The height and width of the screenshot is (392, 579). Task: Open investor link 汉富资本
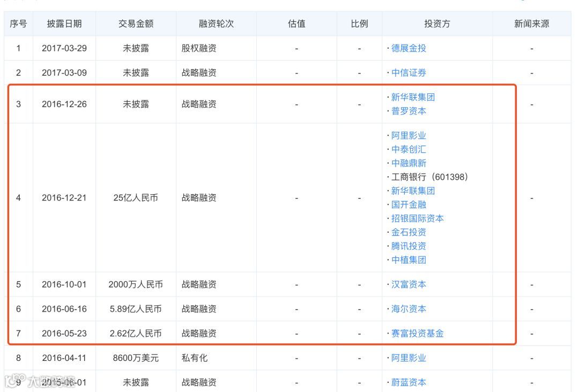[409, 284]
